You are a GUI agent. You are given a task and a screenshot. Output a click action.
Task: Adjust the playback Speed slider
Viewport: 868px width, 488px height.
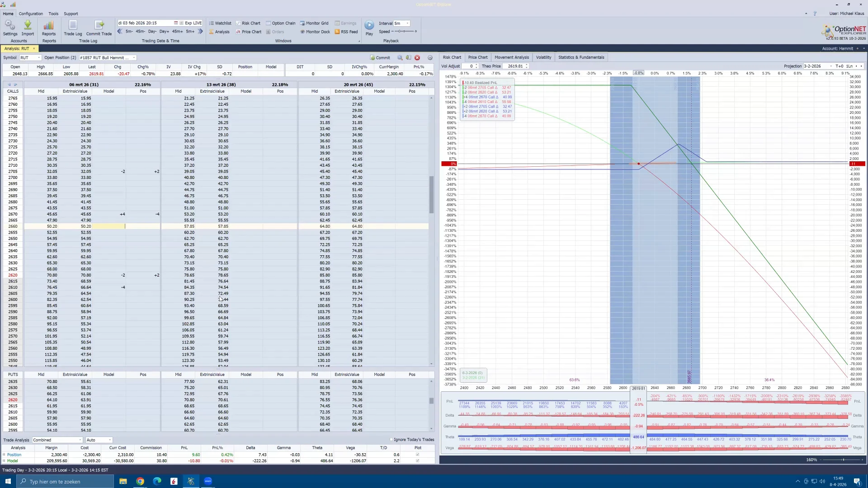(x=404, y=32)
